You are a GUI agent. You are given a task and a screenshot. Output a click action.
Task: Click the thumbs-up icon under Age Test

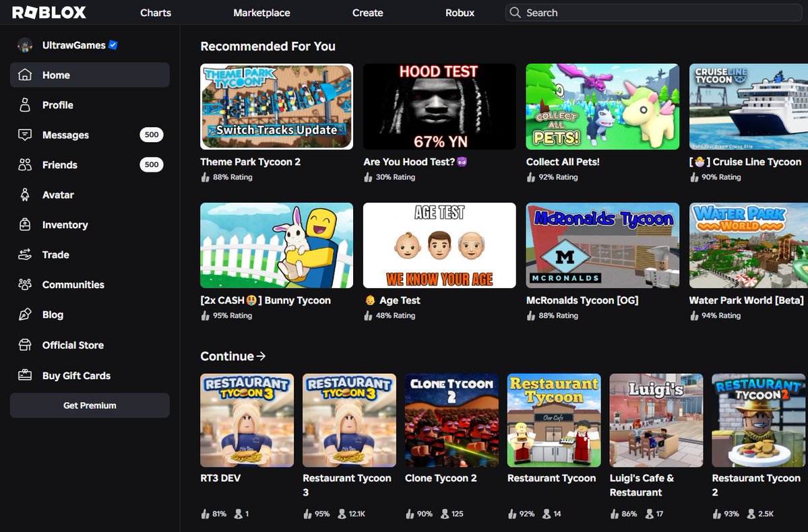[x=368, y=316]
